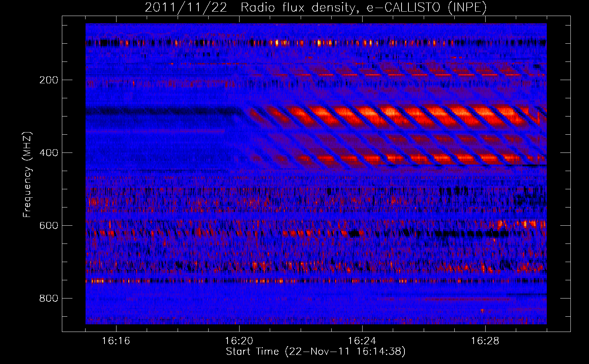Image resolution: width=589 pixels, height=364 pixels.
Task: Click the 16:20 time tick label
Action: tap(239, 341)
